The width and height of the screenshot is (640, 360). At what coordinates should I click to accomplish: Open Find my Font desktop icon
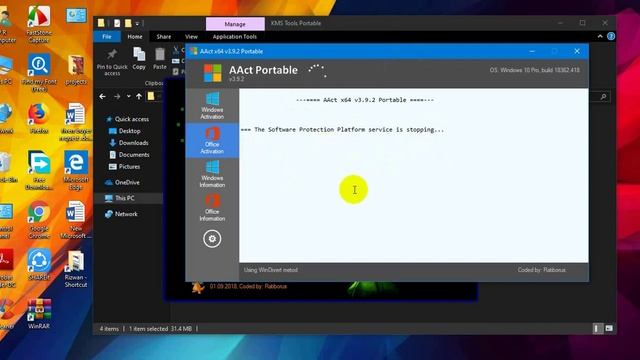39,73
